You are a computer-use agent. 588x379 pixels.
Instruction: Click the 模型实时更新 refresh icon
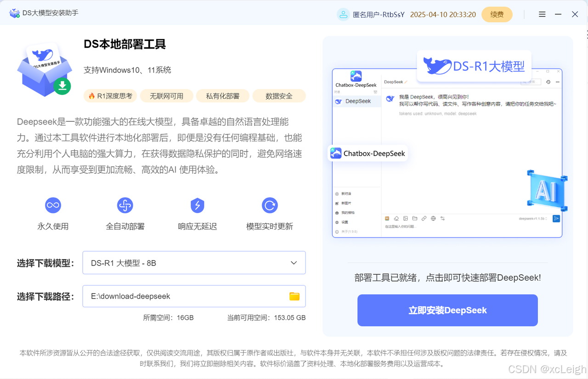[x=270, y=205]
